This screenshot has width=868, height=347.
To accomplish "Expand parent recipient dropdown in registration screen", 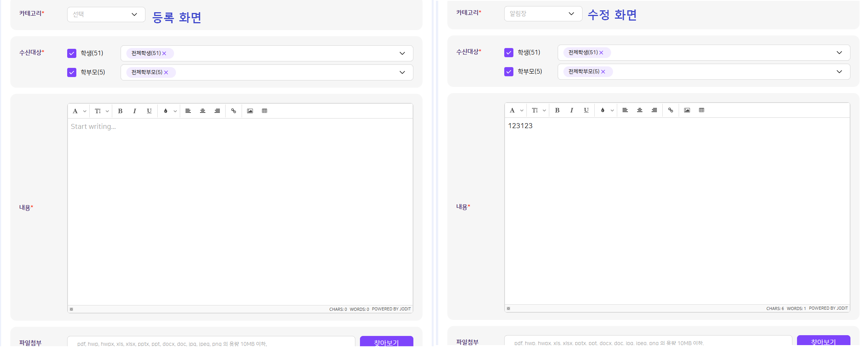I will tap(402, 72).
